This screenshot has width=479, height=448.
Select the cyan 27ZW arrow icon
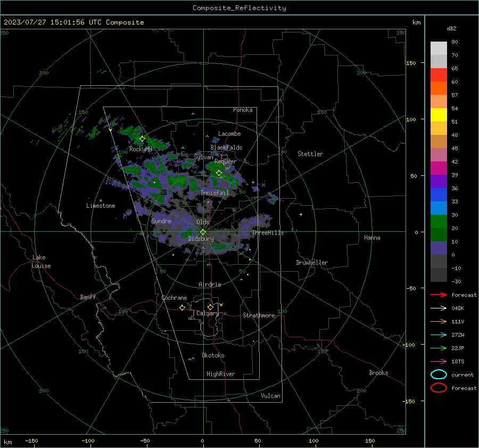[439, 335]
